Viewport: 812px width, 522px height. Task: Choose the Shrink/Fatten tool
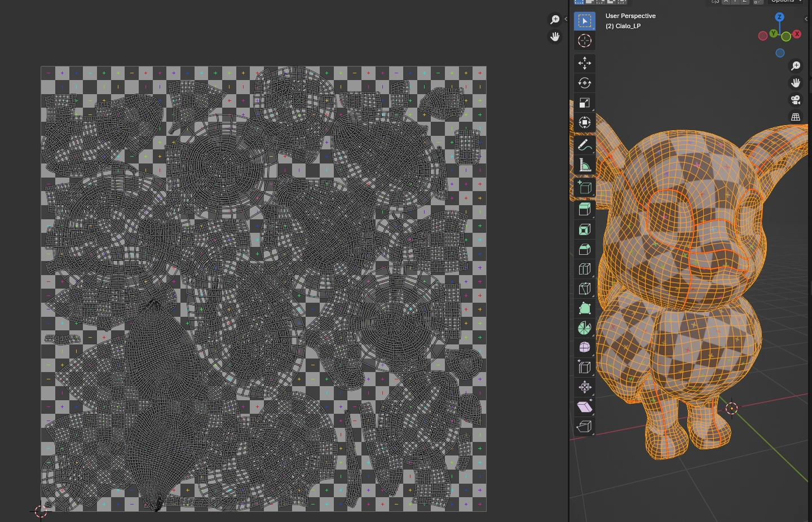(x=585, y=387)
